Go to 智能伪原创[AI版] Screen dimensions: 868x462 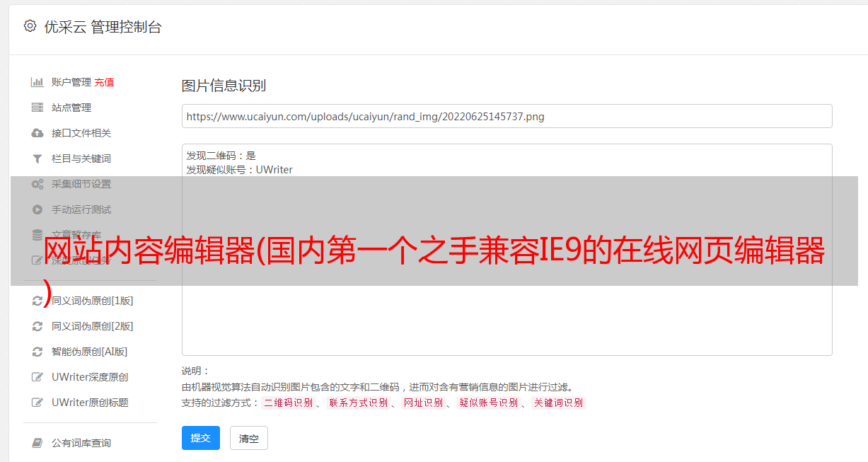pyautogui.click(x=89, y=352)
